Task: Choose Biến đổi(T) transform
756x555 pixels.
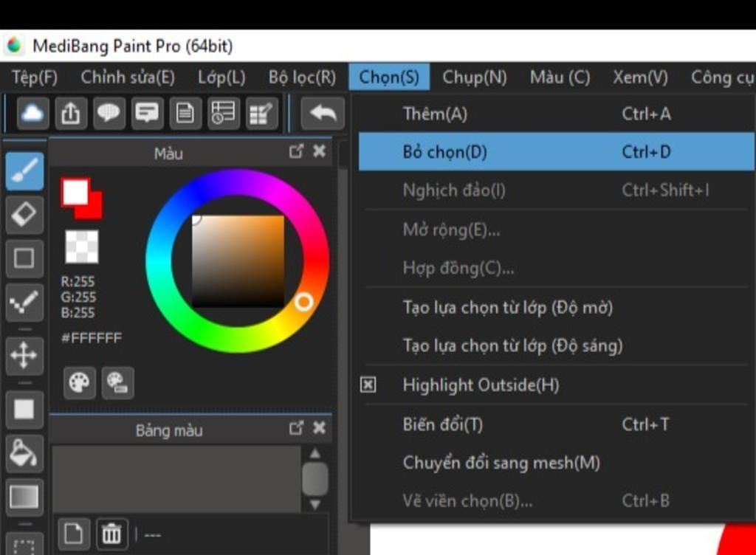Action: 557,424
